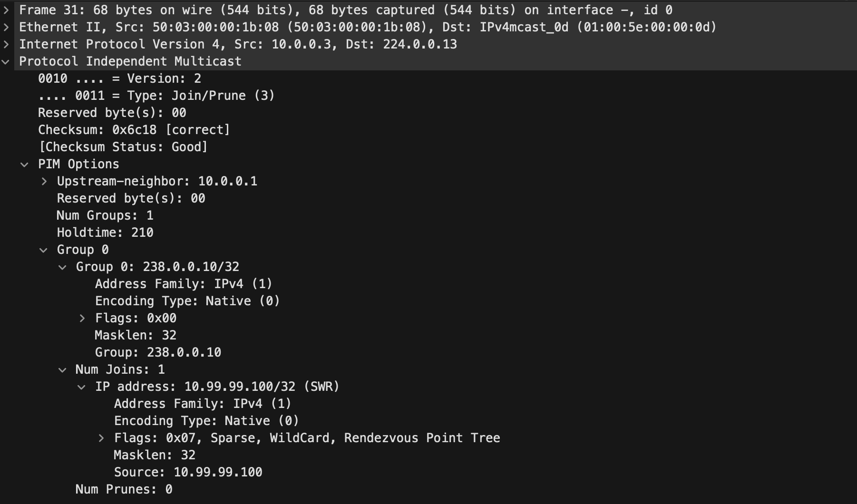Viewport: 857px width, 504px height.
Task: Click the Type: Join/Prune (3) row
Action: pos(156,96)
